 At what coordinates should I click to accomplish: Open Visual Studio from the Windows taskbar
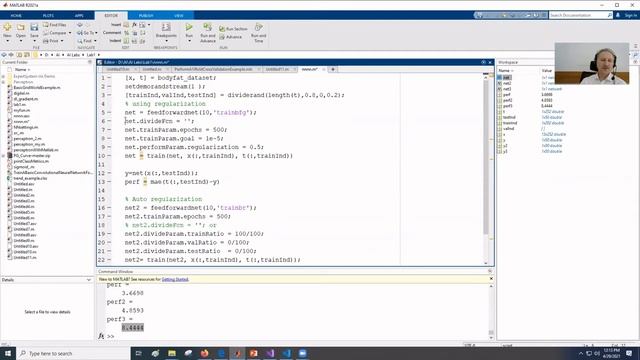click(x=270, y=353)
